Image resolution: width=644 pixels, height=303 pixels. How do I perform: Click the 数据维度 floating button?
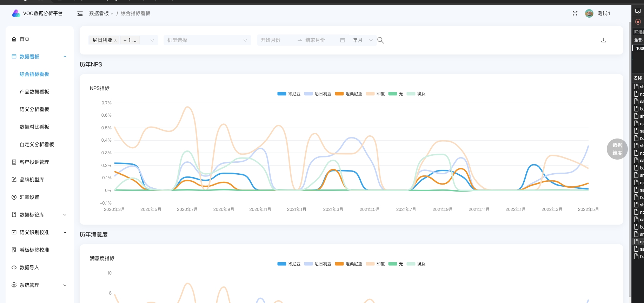[x=617, y=149]
